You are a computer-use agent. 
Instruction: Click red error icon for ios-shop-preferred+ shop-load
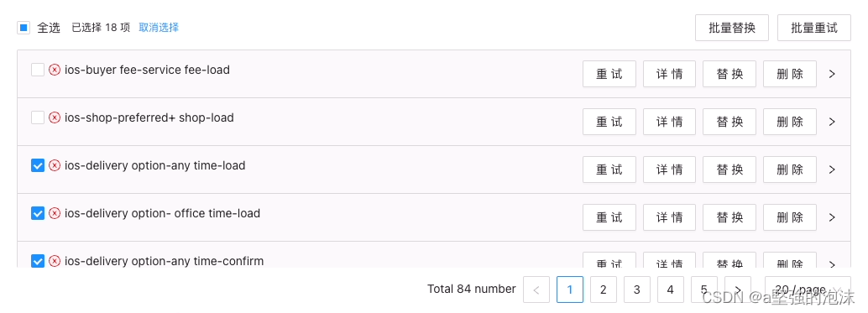point(55,117)
